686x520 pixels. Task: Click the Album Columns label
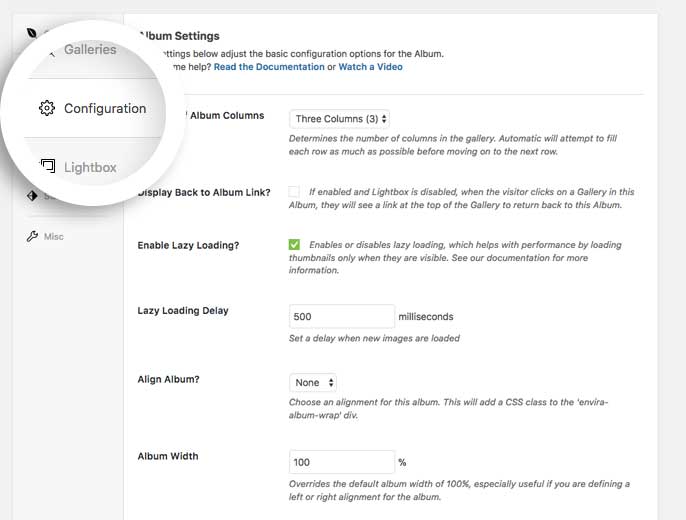coord(227,115)
